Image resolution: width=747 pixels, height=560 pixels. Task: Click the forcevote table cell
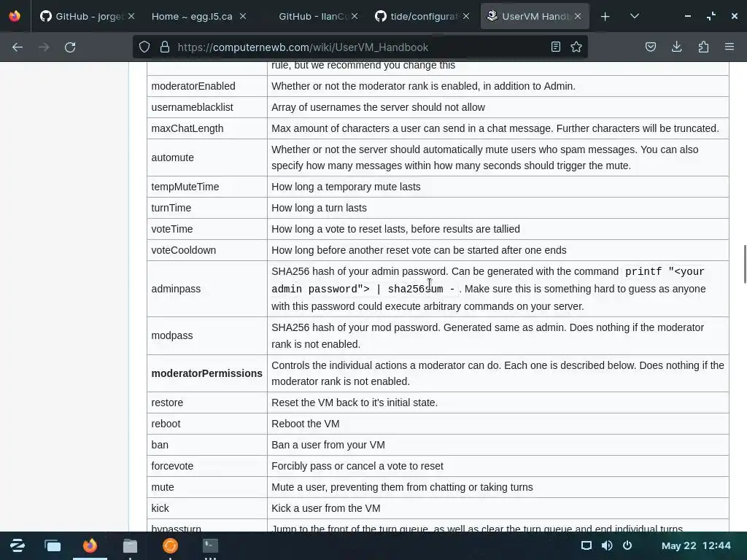(207, 466)
